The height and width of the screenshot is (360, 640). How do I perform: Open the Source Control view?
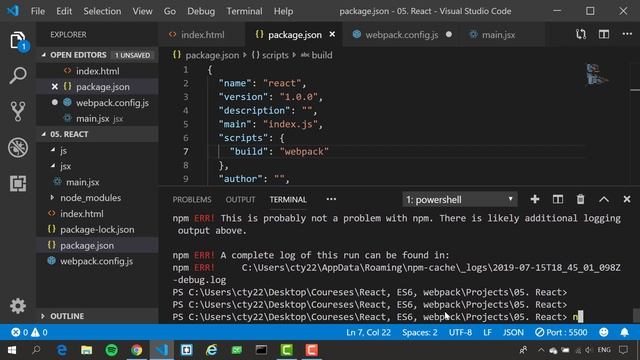click(x=18, y=111)
